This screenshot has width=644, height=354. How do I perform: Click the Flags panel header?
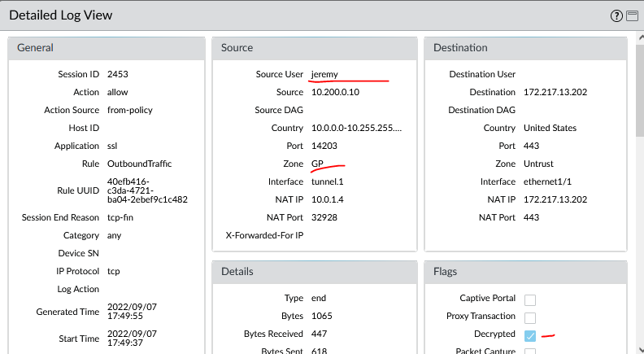(x=525, y=271)
